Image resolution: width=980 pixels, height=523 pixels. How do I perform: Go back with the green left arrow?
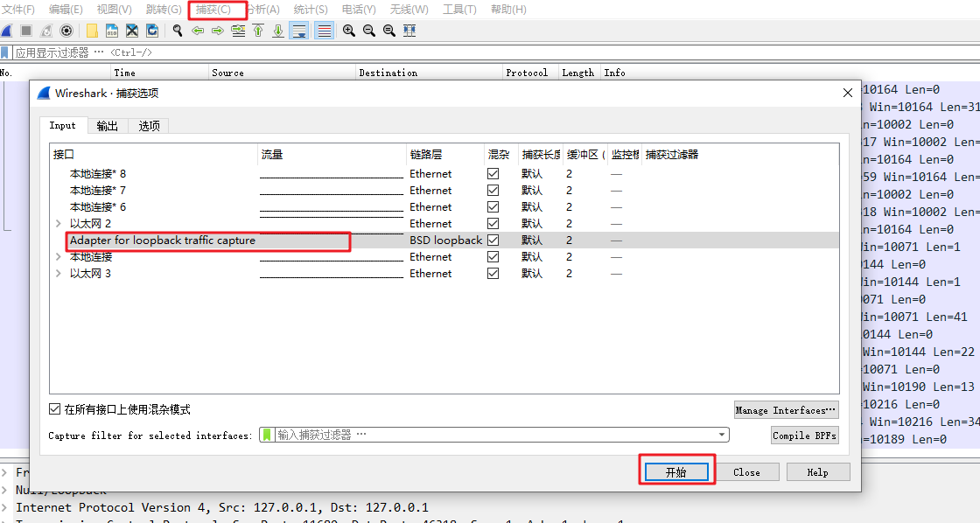pyautogui.click(x=198, y=31)
